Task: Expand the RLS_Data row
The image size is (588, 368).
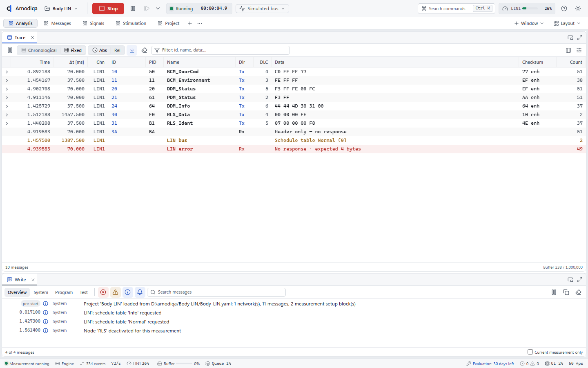Action: 7,114
